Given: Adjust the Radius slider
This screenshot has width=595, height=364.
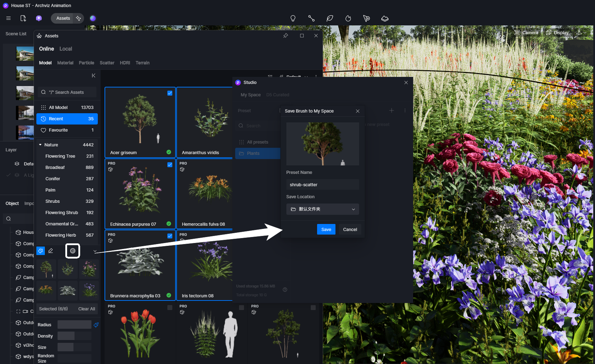Looking at the screenshot, I should 75,324.
